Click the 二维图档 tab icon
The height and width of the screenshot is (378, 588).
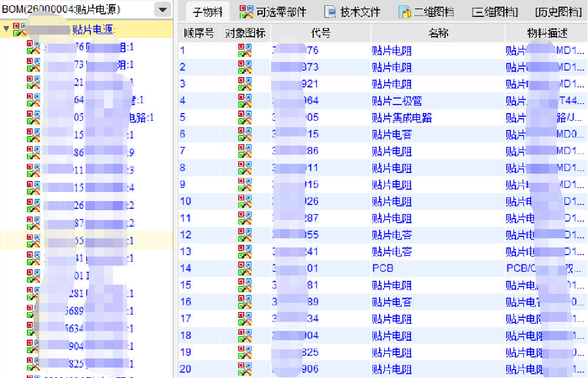tap(405, 12)
